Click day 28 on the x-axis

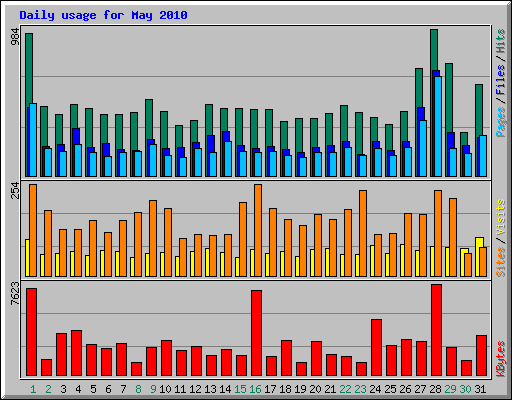435,389
